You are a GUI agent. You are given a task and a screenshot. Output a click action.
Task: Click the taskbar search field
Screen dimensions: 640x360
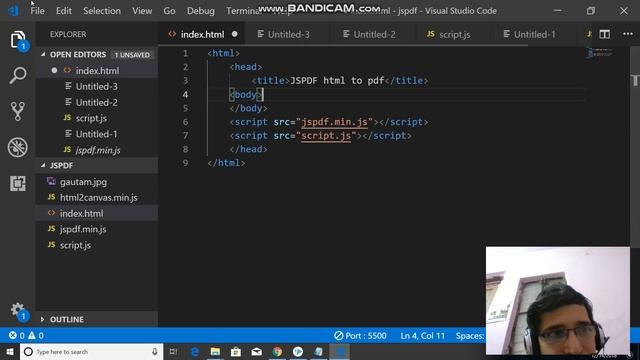(91, 351)
